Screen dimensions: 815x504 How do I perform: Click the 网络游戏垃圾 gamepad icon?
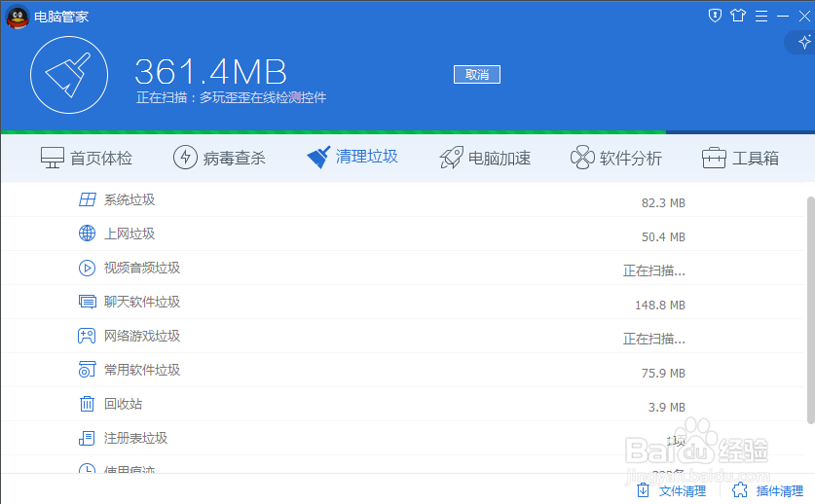(x=87, y=336)
